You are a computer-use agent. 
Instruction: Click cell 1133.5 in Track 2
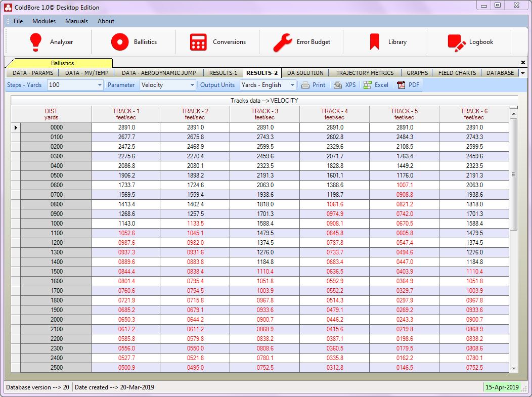[x=195, y=224]
